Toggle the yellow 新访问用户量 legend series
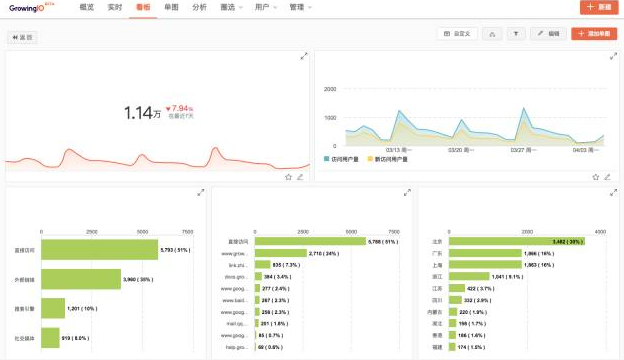624x360 pixels. (x=388, y=159)
